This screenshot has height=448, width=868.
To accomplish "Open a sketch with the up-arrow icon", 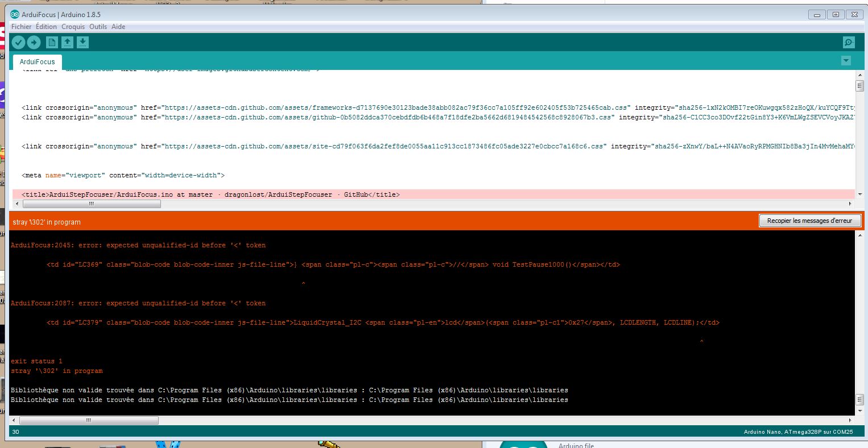I will tap(67, 42).
